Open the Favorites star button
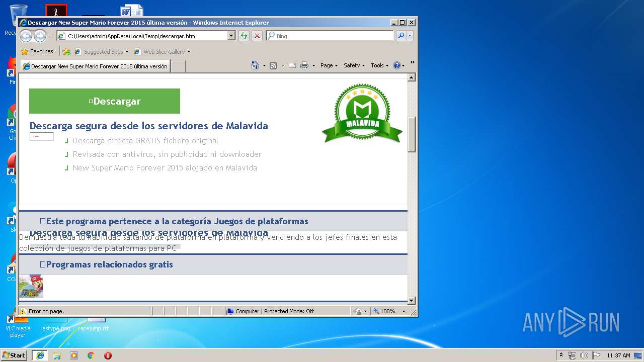 click(37, 51)
